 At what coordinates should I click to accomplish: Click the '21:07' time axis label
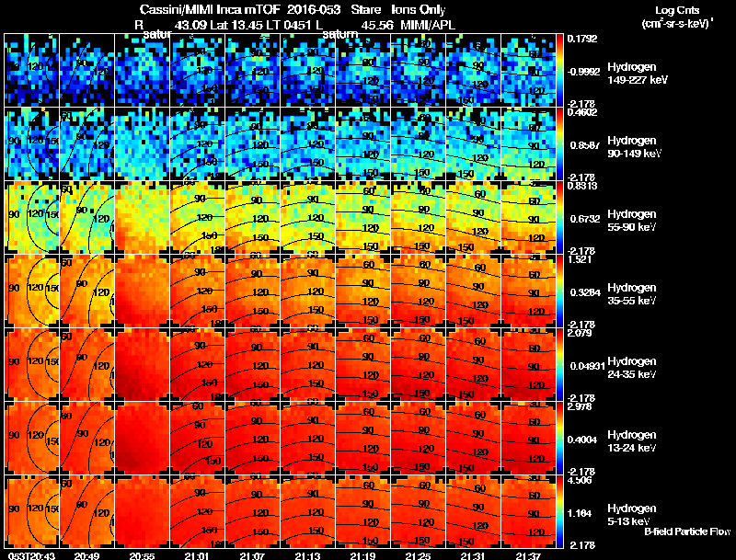[252, 555]
